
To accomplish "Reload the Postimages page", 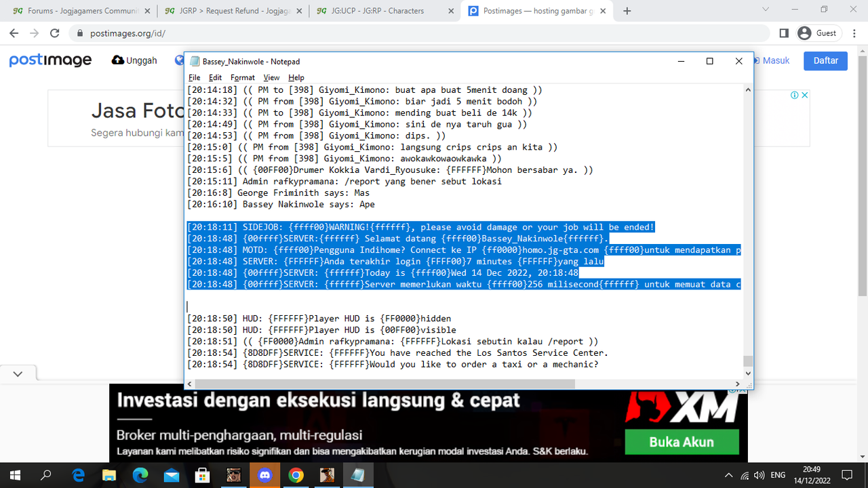I will tap(55, 33).
